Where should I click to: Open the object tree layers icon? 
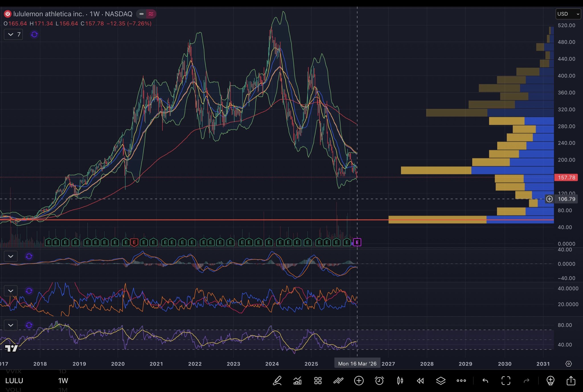[x=441, y=381]
